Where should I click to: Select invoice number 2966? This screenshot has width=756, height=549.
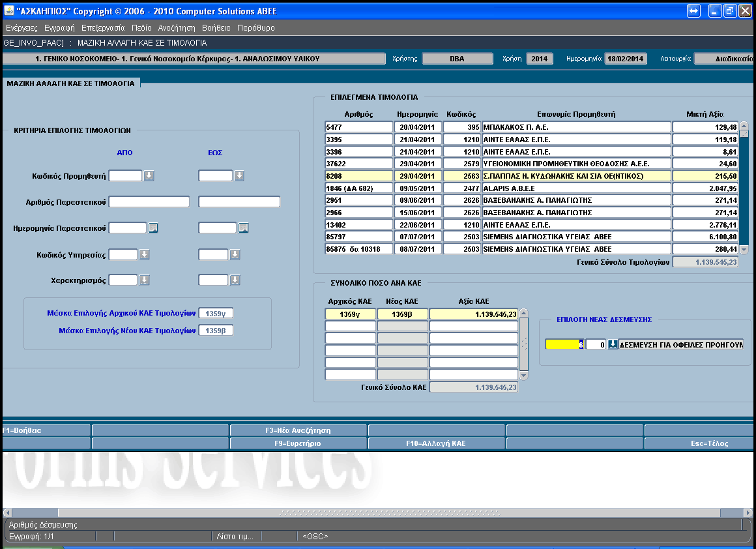coord(358,213)
